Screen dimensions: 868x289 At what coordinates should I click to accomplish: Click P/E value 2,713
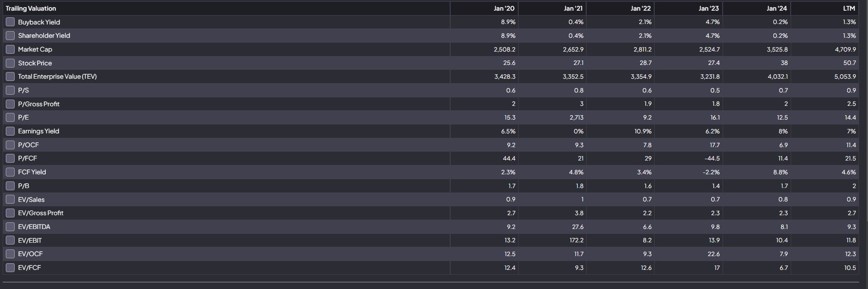click(576, 117)
